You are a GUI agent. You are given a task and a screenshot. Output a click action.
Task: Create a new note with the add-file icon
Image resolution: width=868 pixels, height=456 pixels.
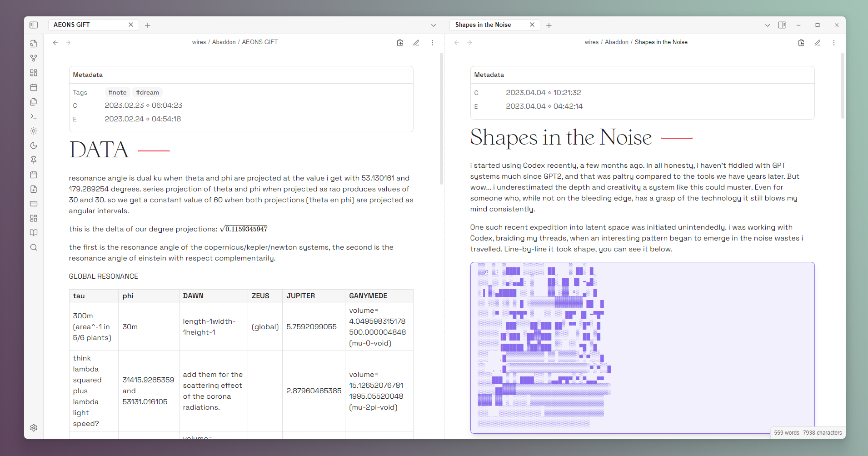point(34,189)
